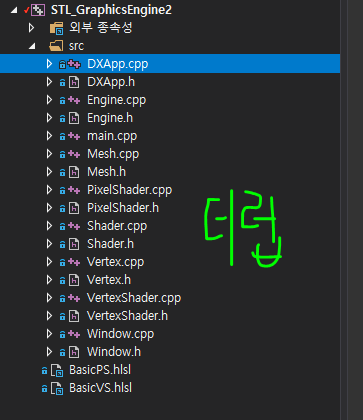This screenshot has width=363, height=420.
Task: Expand the Window.h node arrow
Action: [49, 352]
